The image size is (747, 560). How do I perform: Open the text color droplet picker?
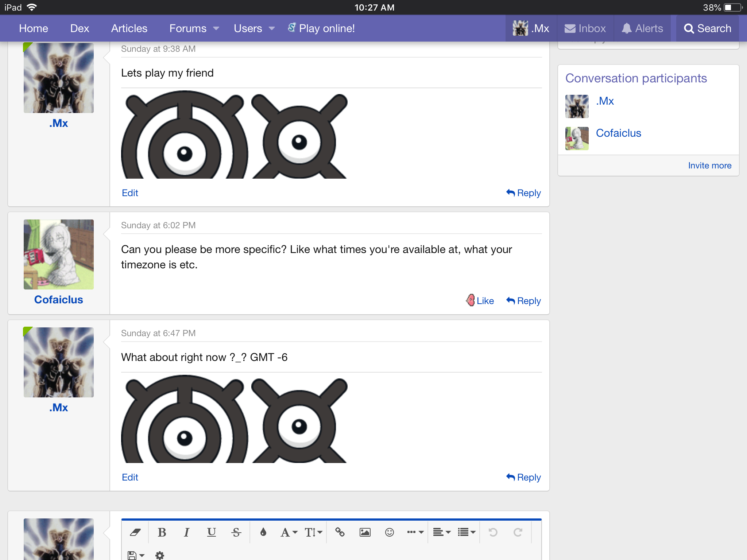coord(263,532)
